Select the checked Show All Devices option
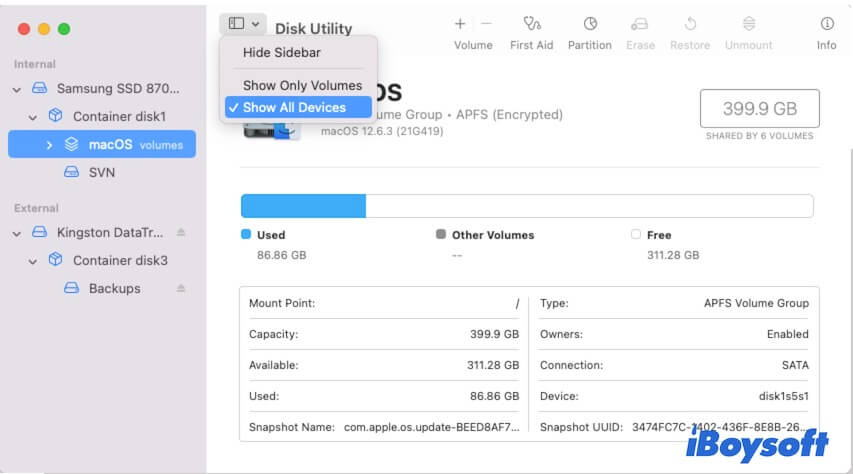 [294, 108]
